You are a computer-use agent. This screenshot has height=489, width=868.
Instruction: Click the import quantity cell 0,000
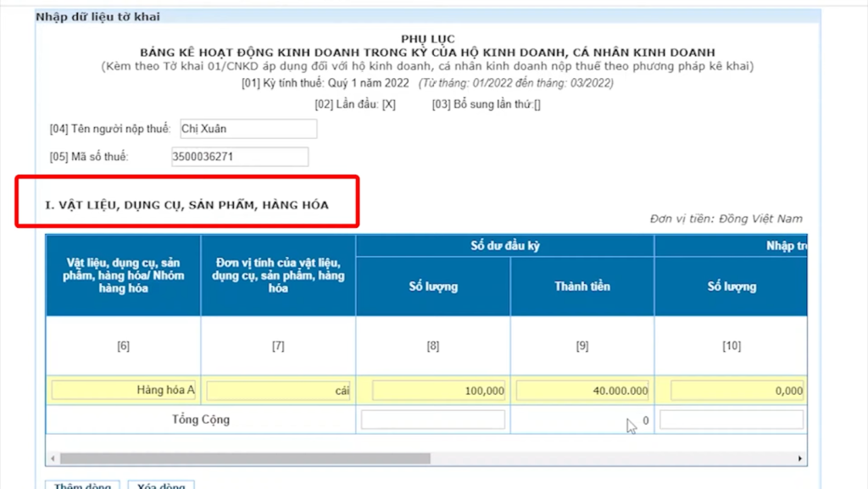pos(737,391)
